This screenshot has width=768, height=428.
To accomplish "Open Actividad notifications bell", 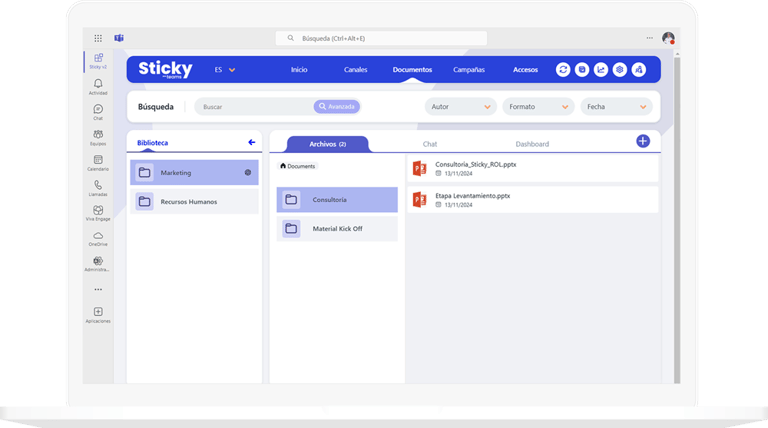I will pos(98,87).
